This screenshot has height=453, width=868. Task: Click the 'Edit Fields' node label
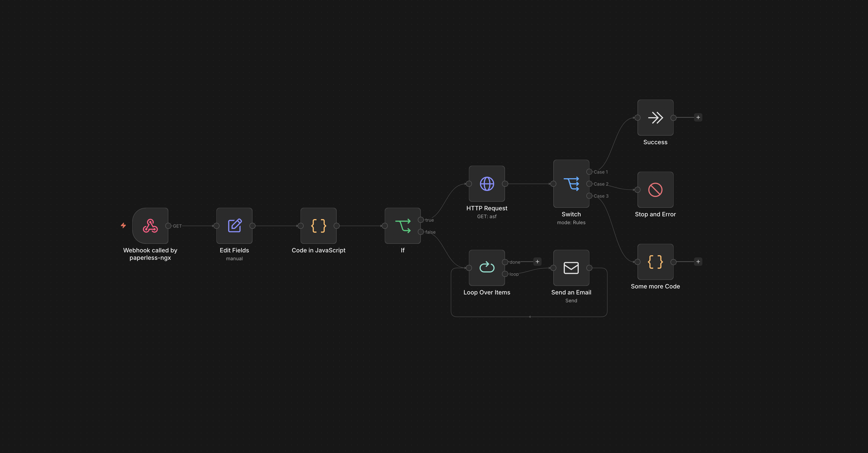tap(234, 250)
